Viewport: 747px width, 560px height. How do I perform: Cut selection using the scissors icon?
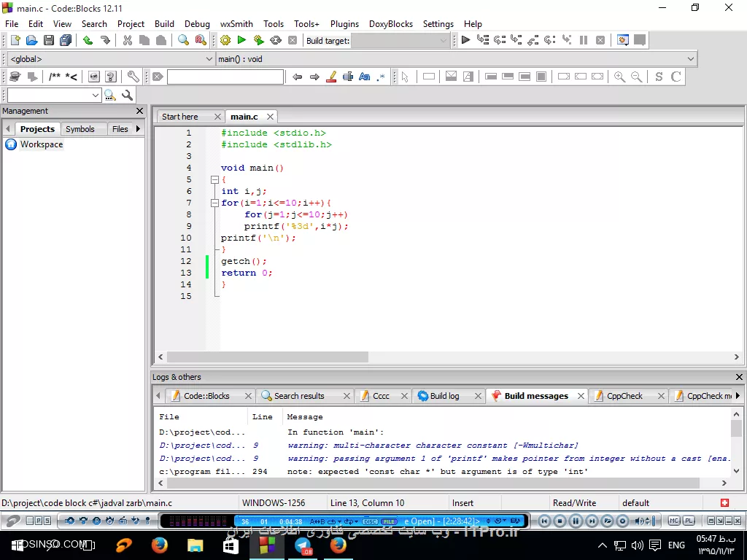pos(127,41)
